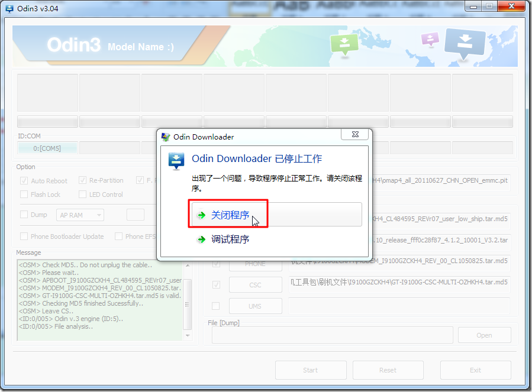
Task: Minimize the Odin3 window
Action: (x=473, y=7)
